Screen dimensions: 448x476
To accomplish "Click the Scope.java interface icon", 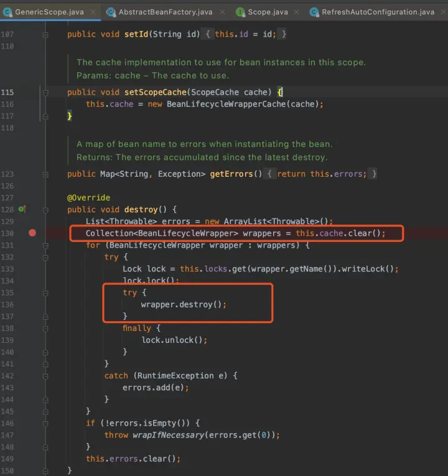I will pos(240,12).
